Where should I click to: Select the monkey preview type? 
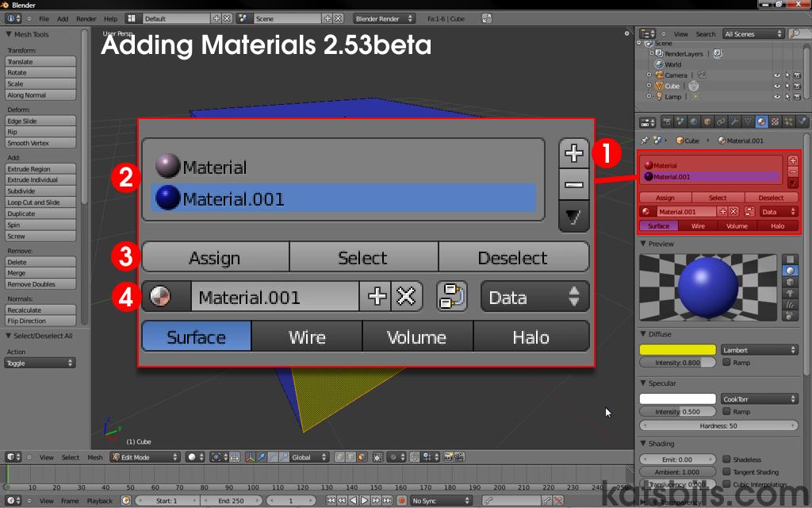791,294
